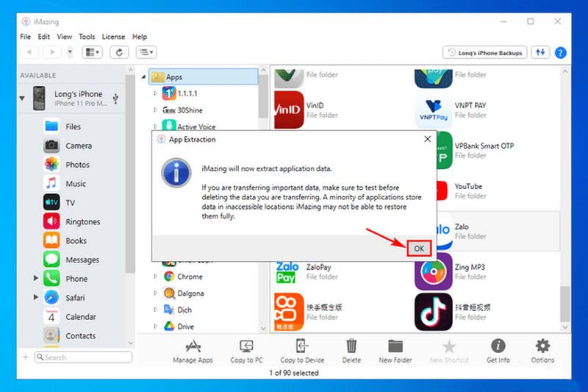Open the License menu
Viewport: 588px width, 392px height.
[x=113, y=37]
